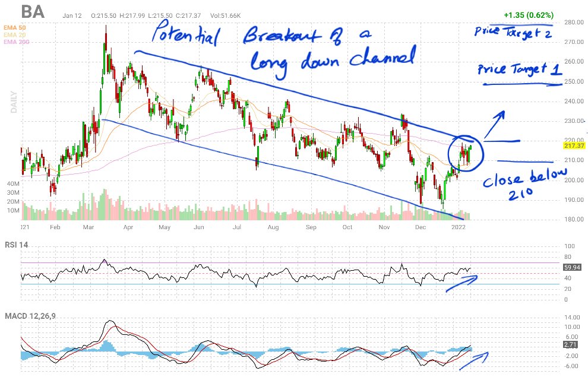Click the 10.00 label on MACD axis

click(x=571, y=327)
